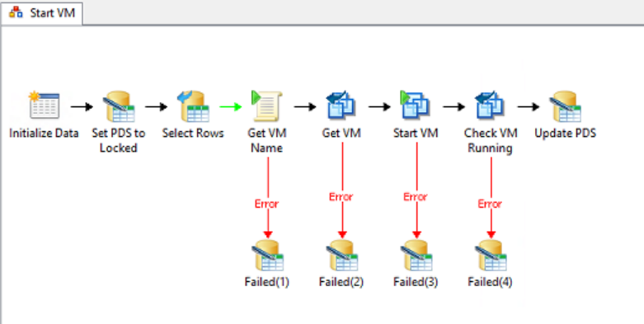Click the Error link label above Failed(3)

(416, 197)
